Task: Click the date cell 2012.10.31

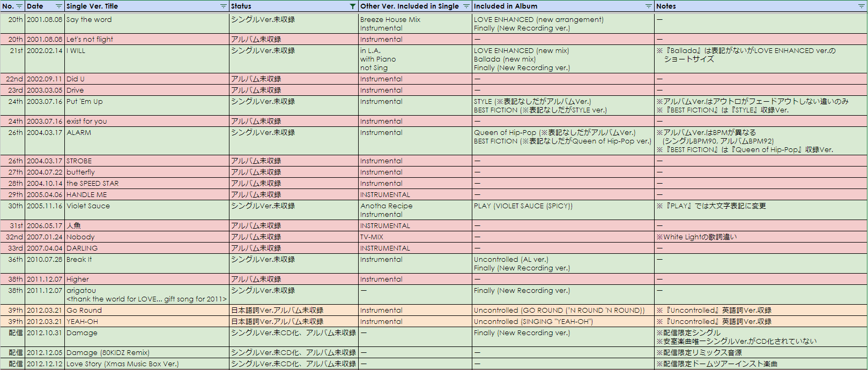Action: pyautogui.click(x=44, y=337)
